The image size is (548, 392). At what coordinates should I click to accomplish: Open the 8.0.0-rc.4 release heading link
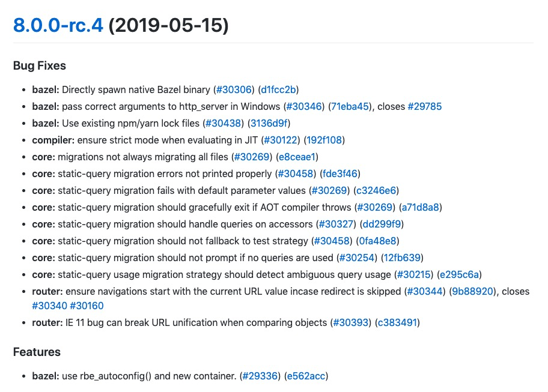pyautogui.click(x=58, y=26)
